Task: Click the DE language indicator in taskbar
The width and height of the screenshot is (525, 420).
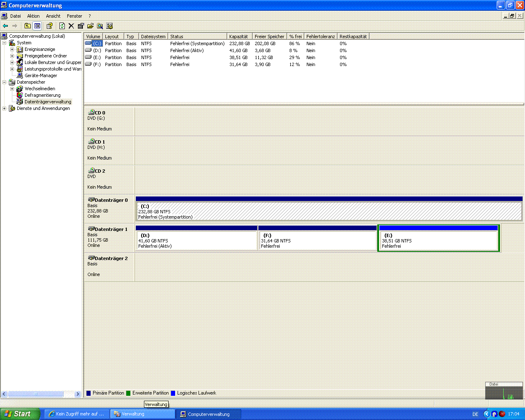Action: tap(475, 414)
